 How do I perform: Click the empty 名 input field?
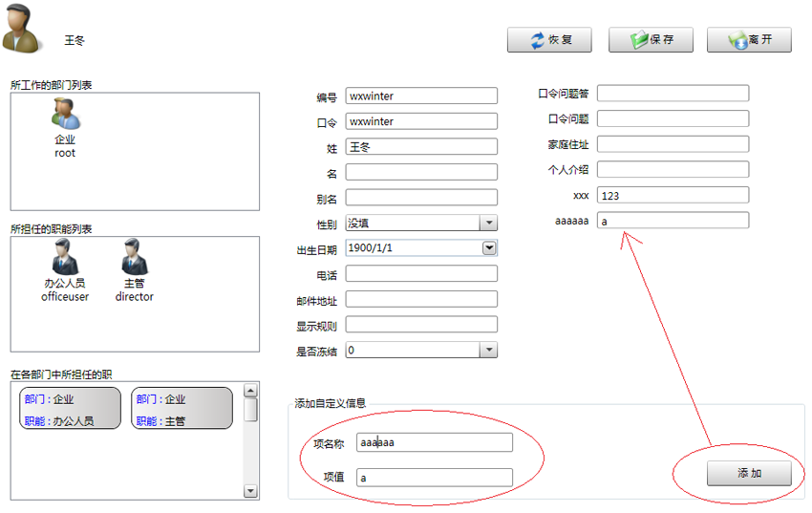coord(421,172)
